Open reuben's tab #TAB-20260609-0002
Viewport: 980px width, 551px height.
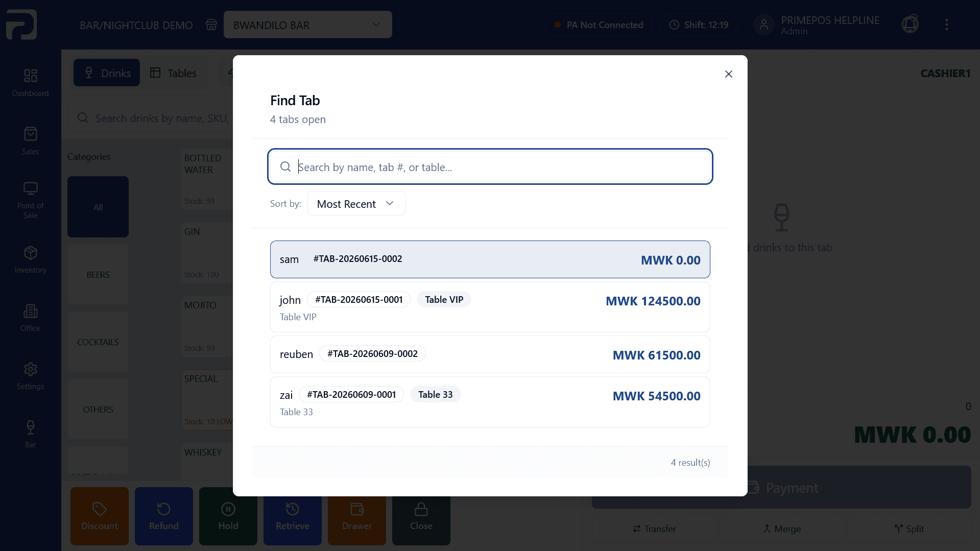[x=490, y=354]
